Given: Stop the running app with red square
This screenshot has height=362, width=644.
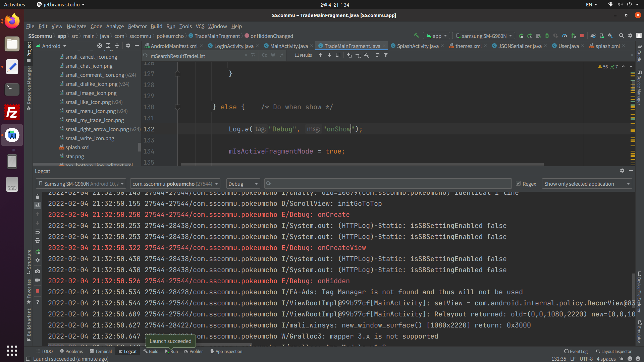Looking at the screenshot, I should 582,36.
